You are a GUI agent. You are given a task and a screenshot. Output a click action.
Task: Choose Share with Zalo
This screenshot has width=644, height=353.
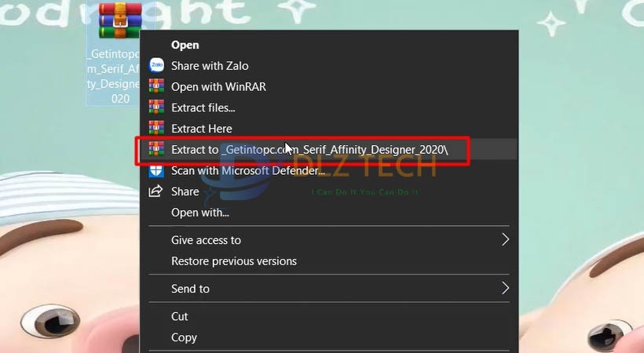click(328, 66)
